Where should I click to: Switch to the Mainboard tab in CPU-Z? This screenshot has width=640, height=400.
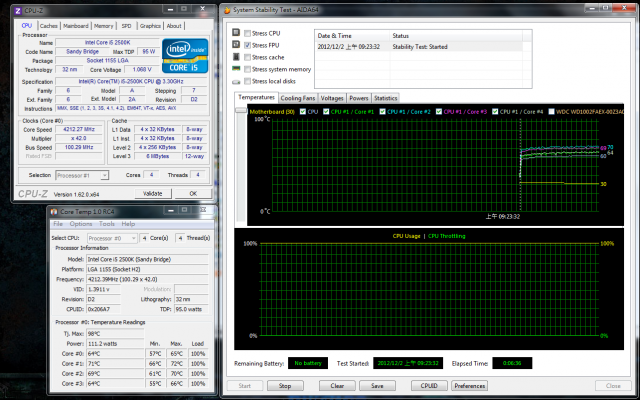pyautogui.click(x=76, y=26)
